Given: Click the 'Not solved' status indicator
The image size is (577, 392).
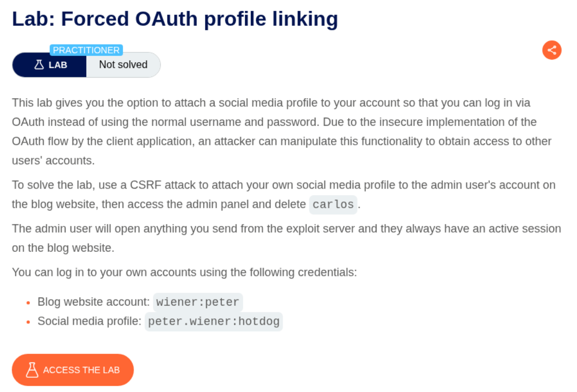Looking at the screenshot, I should coord(123,65).
